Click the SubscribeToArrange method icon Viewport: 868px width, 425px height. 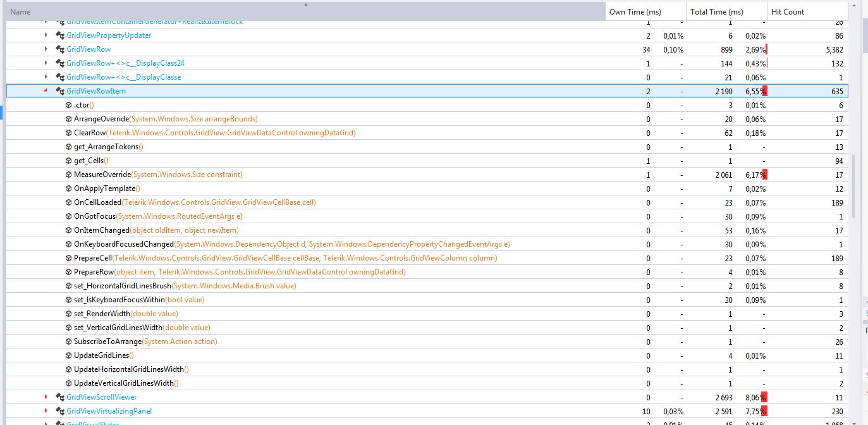click(x=68, y=342)
